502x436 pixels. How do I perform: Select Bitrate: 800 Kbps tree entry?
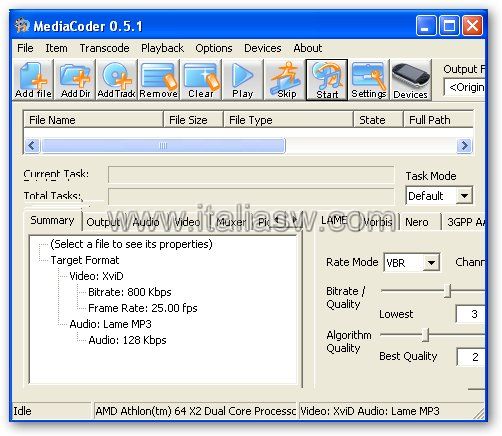click(130, 292)
